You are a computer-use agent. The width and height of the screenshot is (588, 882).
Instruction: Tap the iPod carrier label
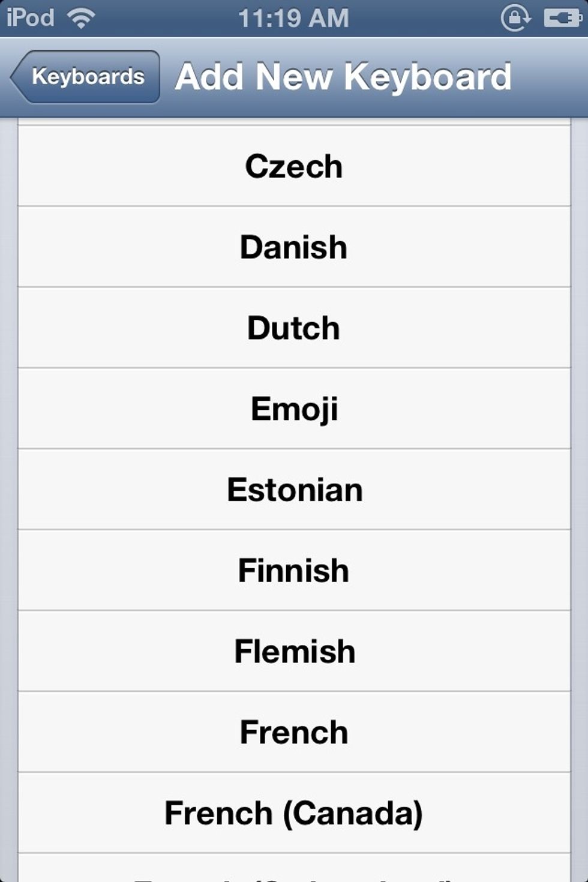coord(31,17)
